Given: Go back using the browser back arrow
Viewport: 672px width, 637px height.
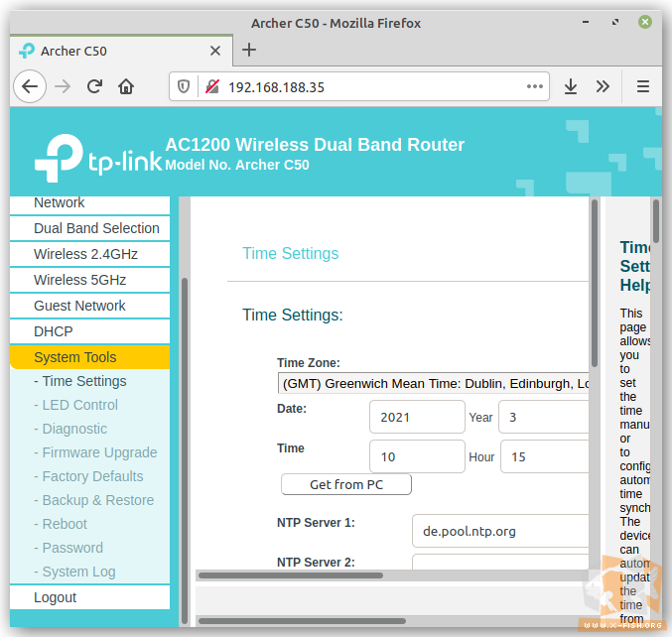Looking at the screenshot, I should pos(30,87).
